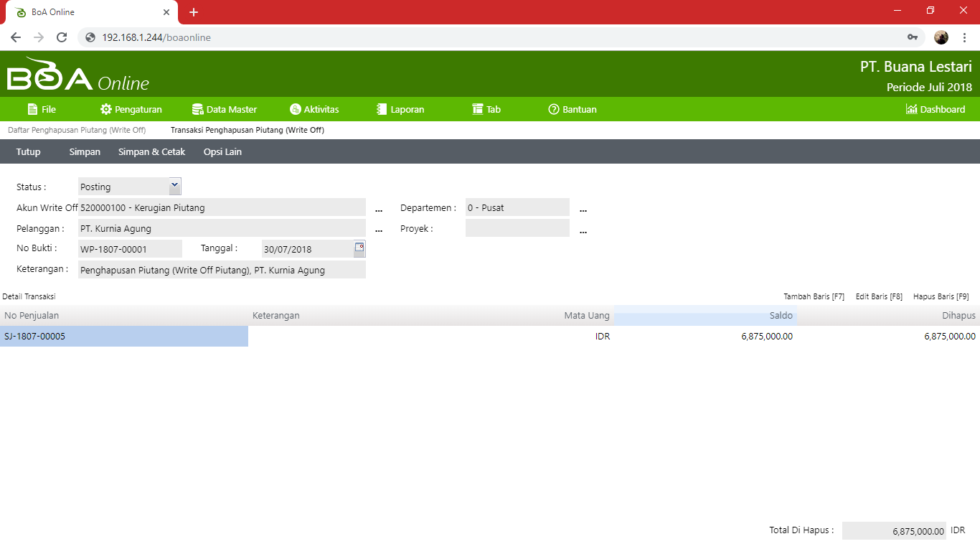Click the browser back arrow
The image size is (980, 549).
point(16,37)
